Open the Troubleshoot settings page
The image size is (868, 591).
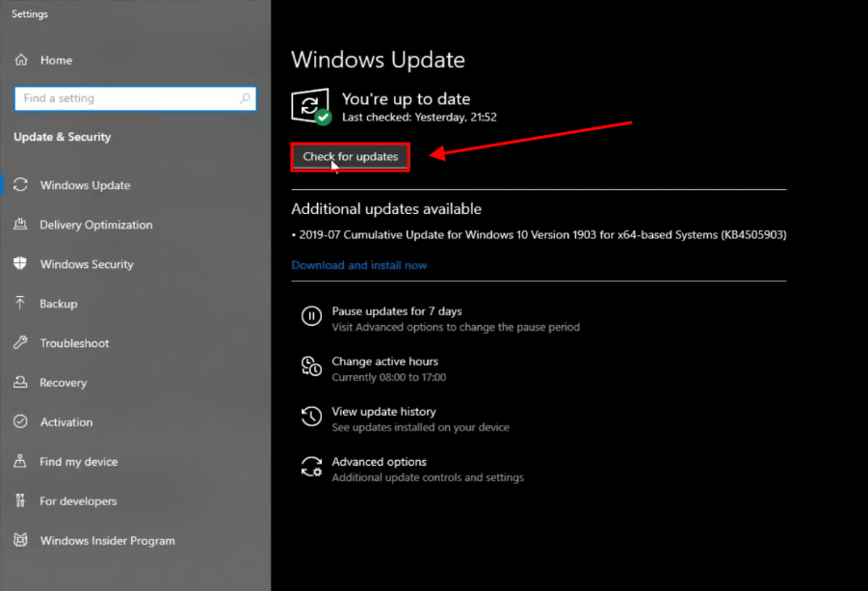click(x=74, y=343)
